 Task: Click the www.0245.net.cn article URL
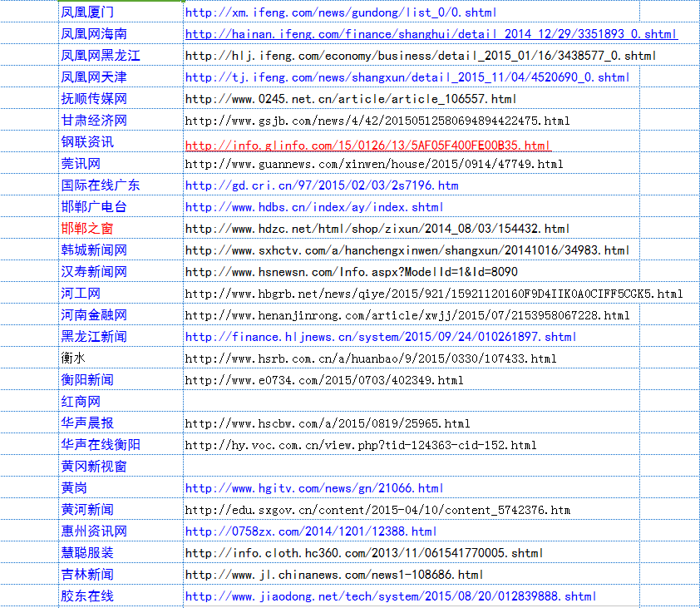point(351,99)
